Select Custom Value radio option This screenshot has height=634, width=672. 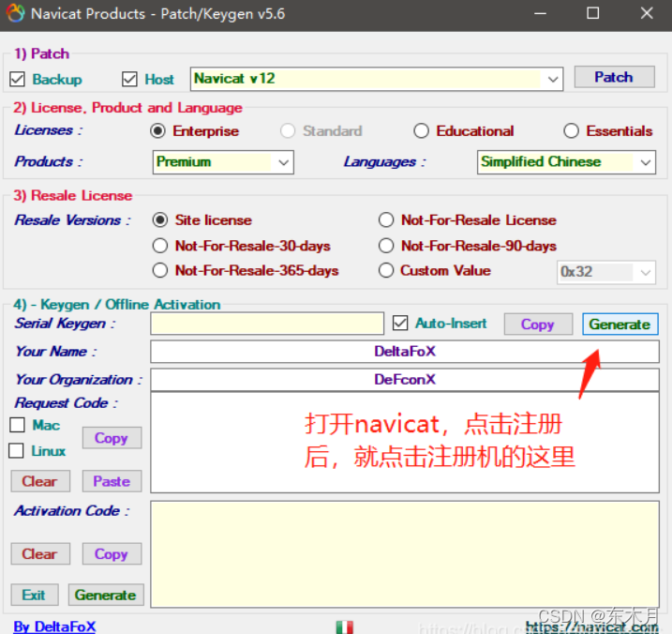(386, 270)
